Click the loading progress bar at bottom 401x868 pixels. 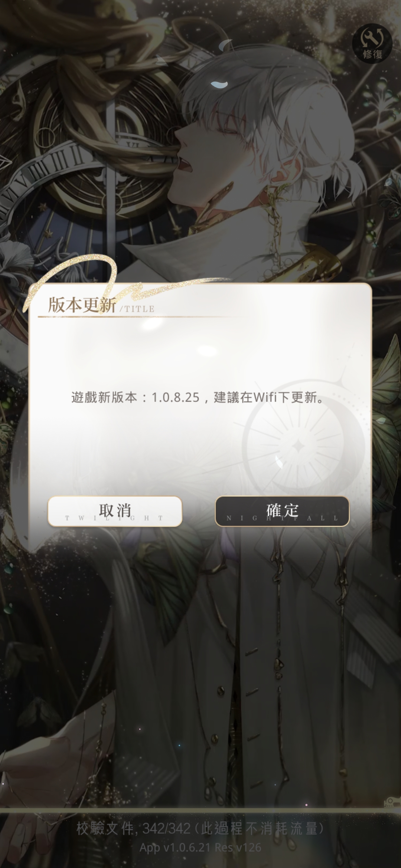(200, 811)
